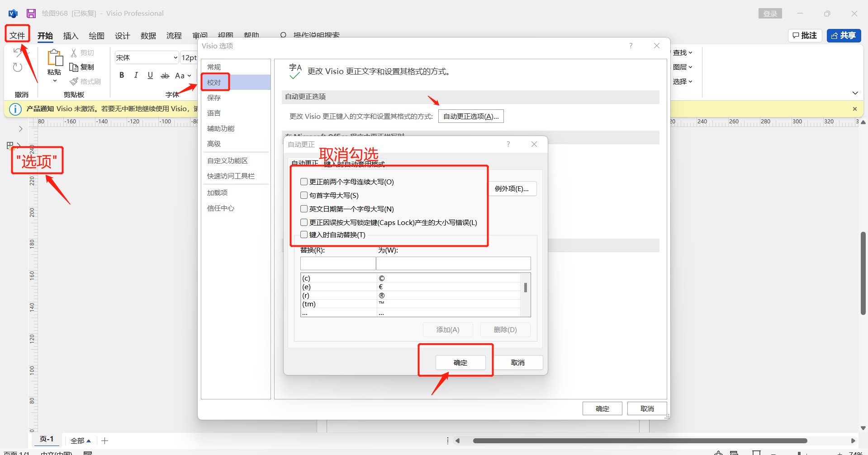Check 句首字母大写(S) option

coord(304,195)
